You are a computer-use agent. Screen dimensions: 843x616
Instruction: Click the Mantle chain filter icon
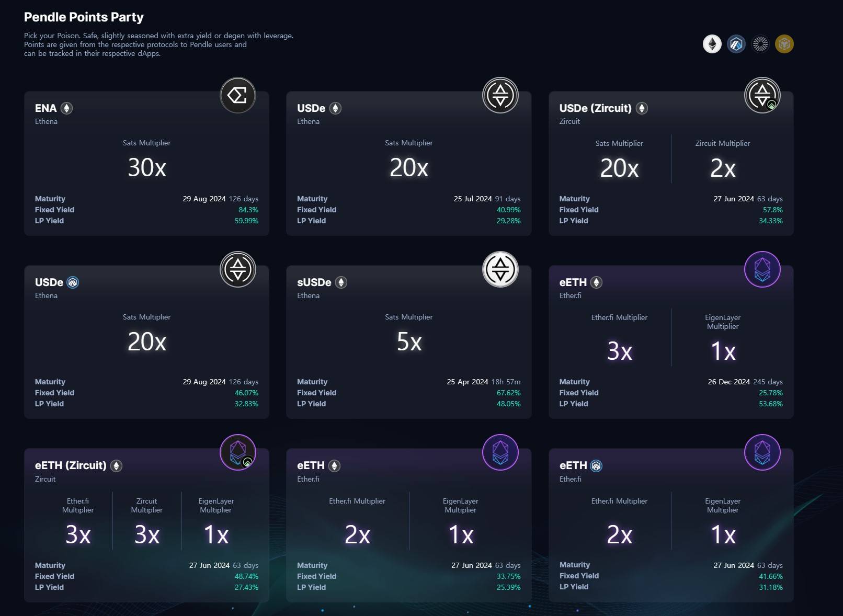click(760, 44)
